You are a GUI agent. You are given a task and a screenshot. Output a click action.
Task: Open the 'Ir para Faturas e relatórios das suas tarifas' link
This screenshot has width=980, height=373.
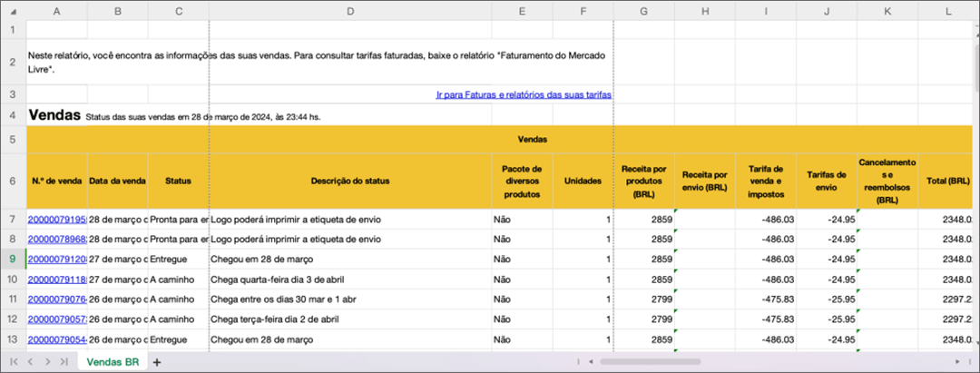coord(524,94)
